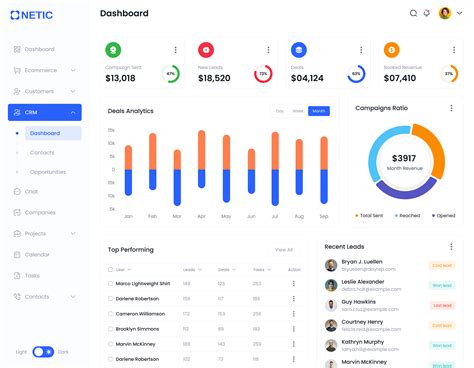
Task: Collapse the CRM menu chevron
Action: pos(73,113)
